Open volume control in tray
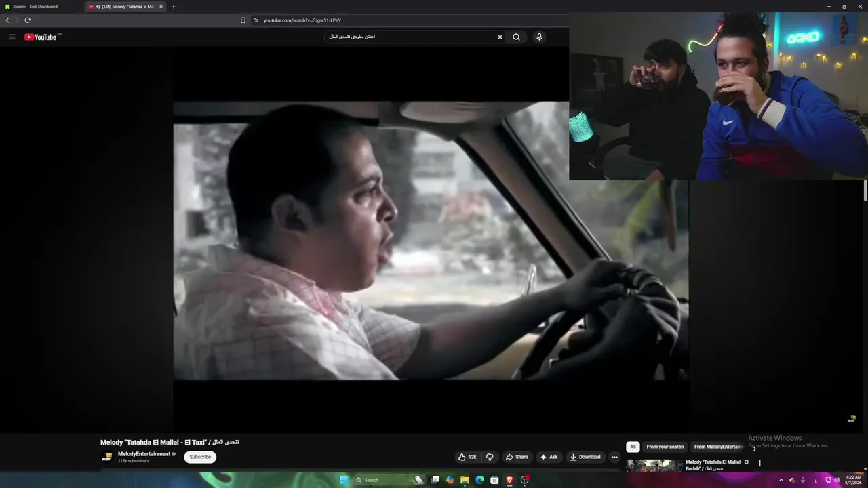 click(836, 480)
